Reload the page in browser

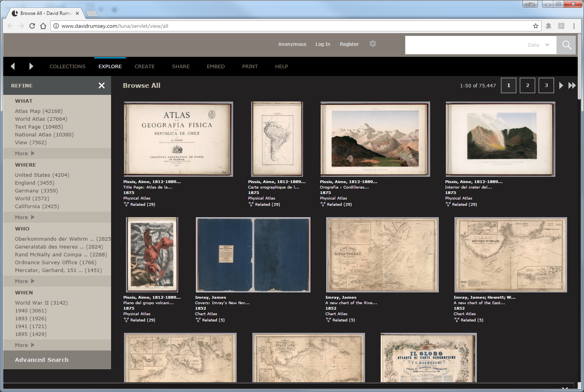(32, 26)
